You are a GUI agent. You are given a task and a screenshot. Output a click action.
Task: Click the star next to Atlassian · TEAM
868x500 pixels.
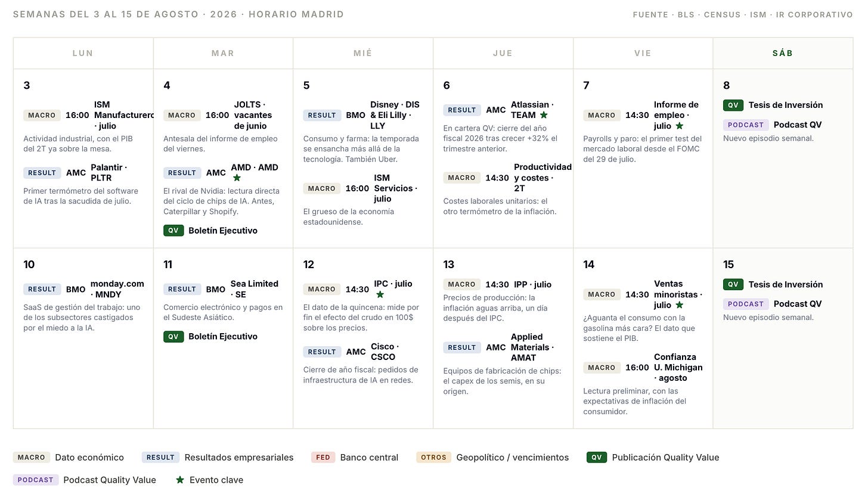544,115
